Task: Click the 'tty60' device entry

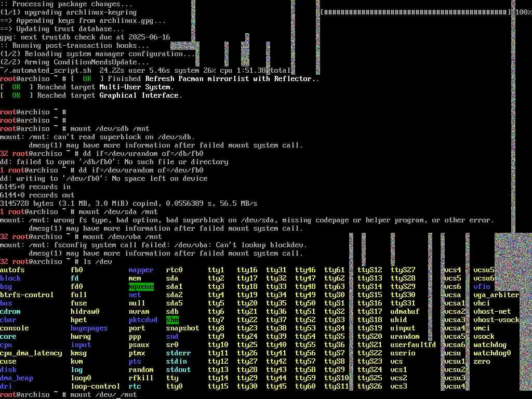Action: 305,387
